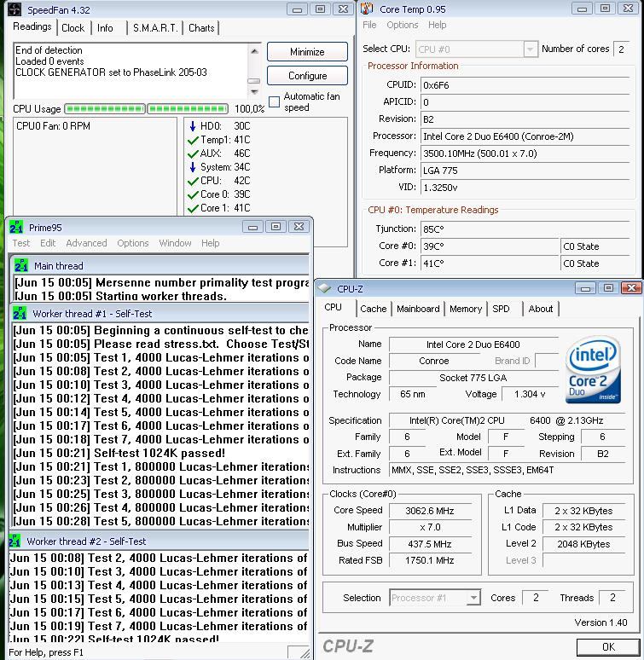Viewport: 644px width, 660px height.
Task: Click the HD0 down-arrow temperature icon
Action: click(x=193, y=126)
